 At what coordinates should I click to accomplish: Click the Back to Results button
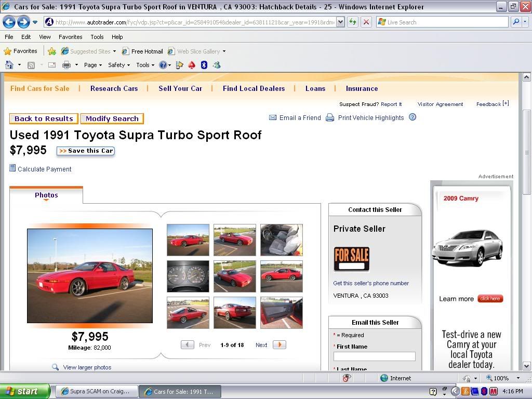tap(44, 119)
